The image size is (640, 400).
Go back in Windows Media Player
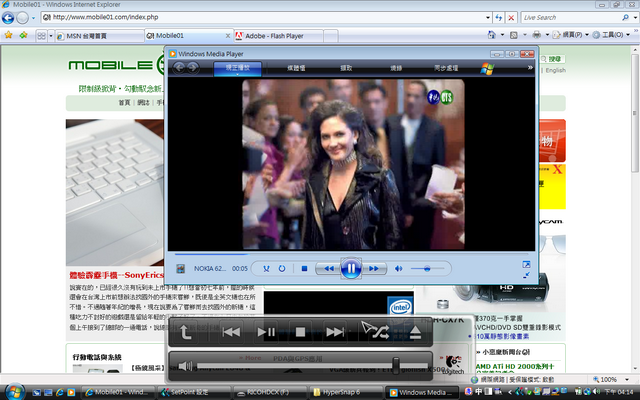[x=179, y=68]
